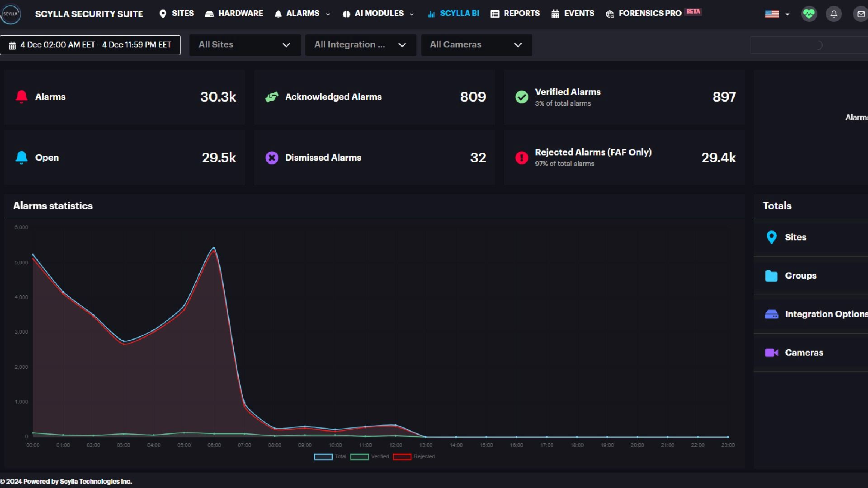This screenshot has width=868, height=488.
Task: Click the Sites location pin icon in Totals
Action: (x=772, y=237)
